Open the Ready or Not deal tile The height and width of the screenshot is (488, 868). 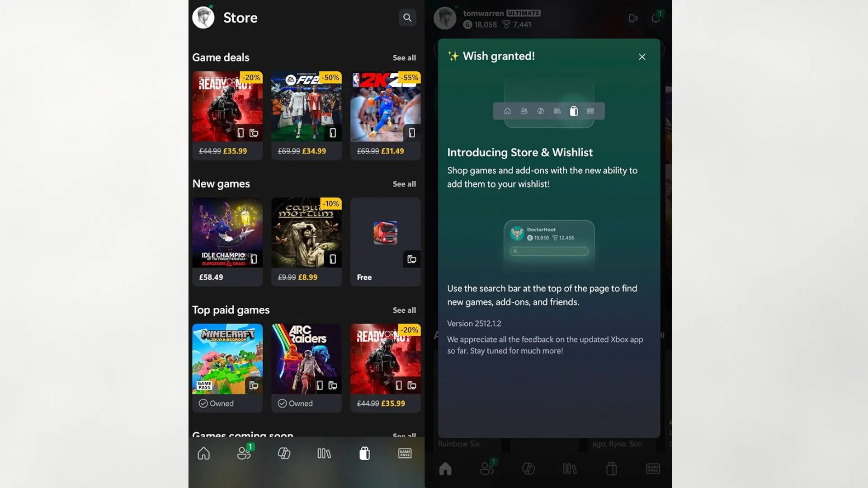pyautogui.click(x=227, y=107)
